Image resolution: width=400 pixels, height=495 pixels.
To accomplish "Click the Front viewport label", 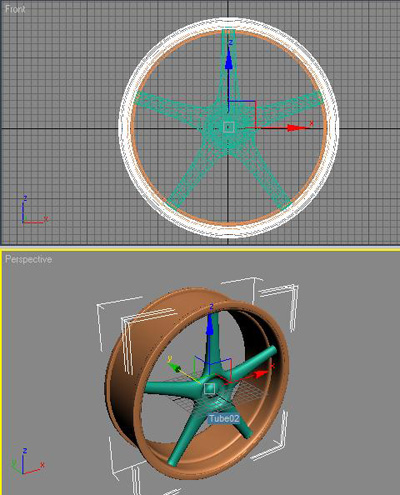I will [15, 9].
